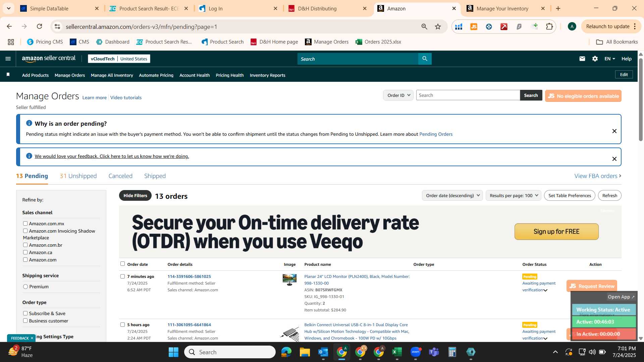Close the FEEDBACK tab with its X

tap(32, 338)
